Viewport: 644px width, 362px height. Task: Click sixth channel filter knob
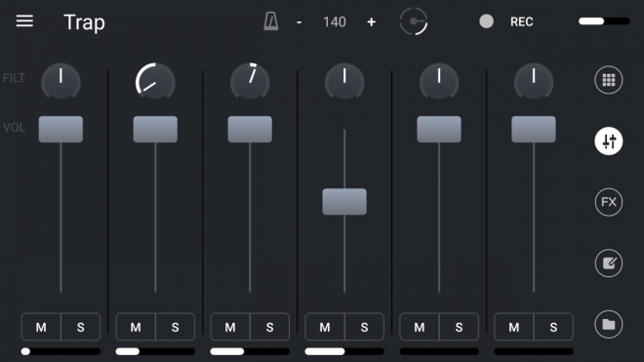(534, 81)
